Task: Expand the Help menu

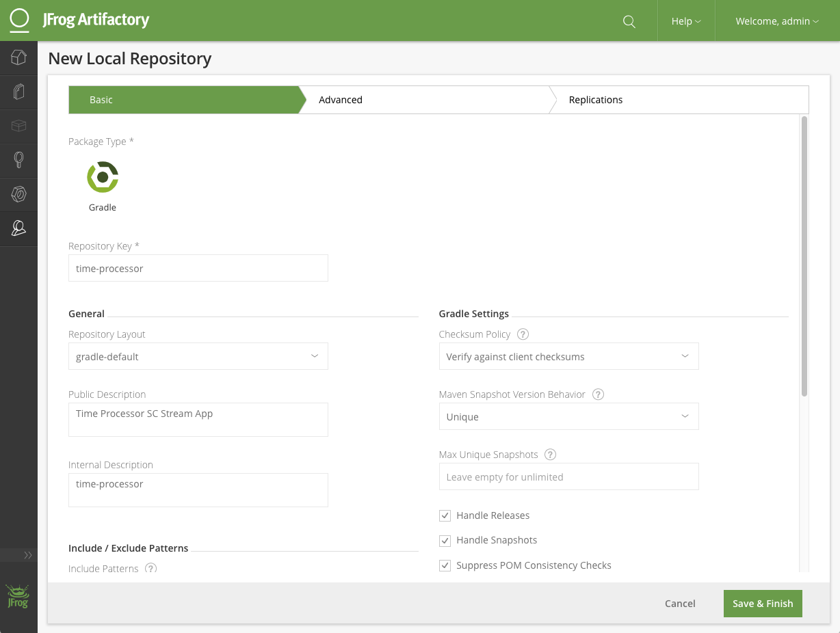Action: point(686,21)
